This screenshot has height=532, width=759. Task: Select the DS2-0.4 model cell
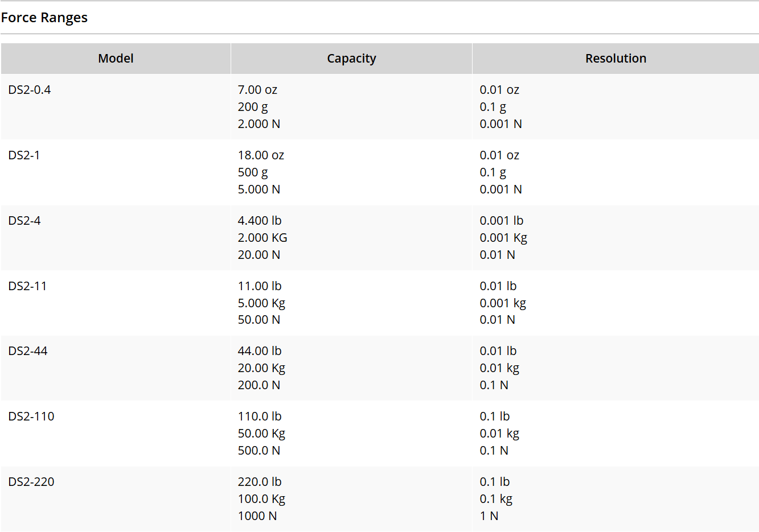(30, 90)
